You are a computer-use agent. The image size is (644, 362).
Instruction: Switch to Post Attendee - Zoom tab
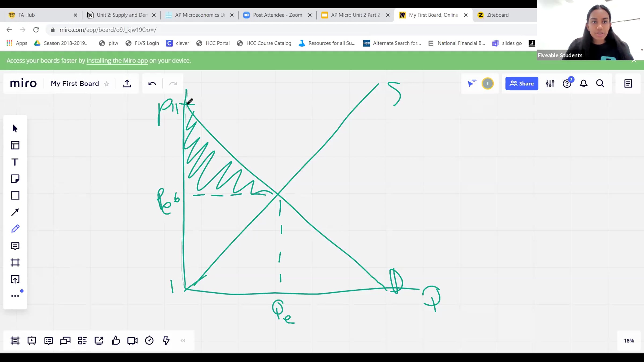click(277, 15)
